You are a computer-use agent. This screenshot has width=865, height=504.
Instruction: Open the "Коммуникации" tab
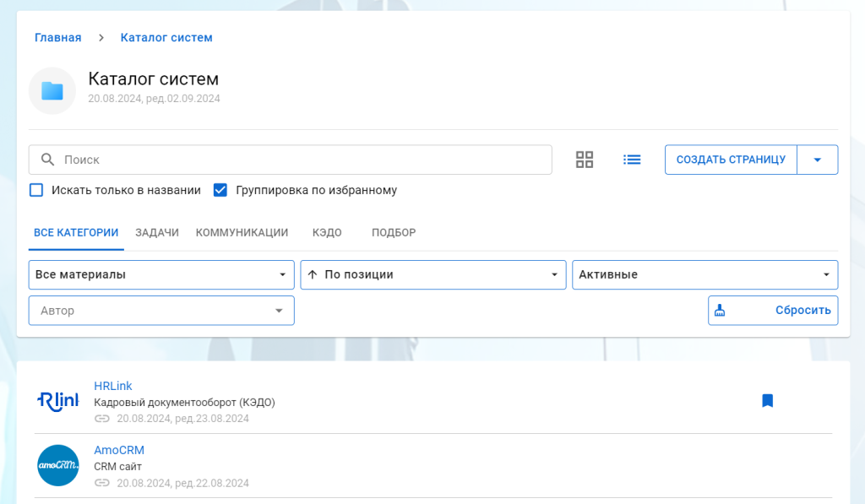pyautogui.click(x=242, y=233)
